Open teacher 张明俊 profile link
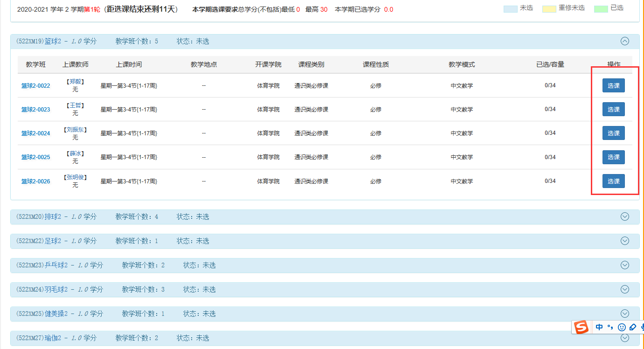Viewport: 644px width, 349px height. [75, 177]
